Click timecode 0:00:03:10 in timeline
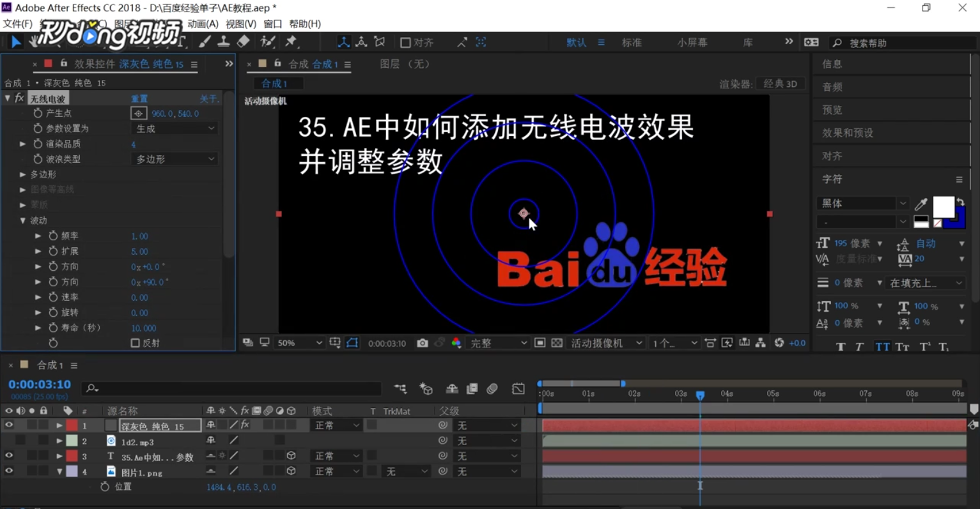The height and width of the screenshot is (509, 980). pyautogui.click(x=40, y=384)
